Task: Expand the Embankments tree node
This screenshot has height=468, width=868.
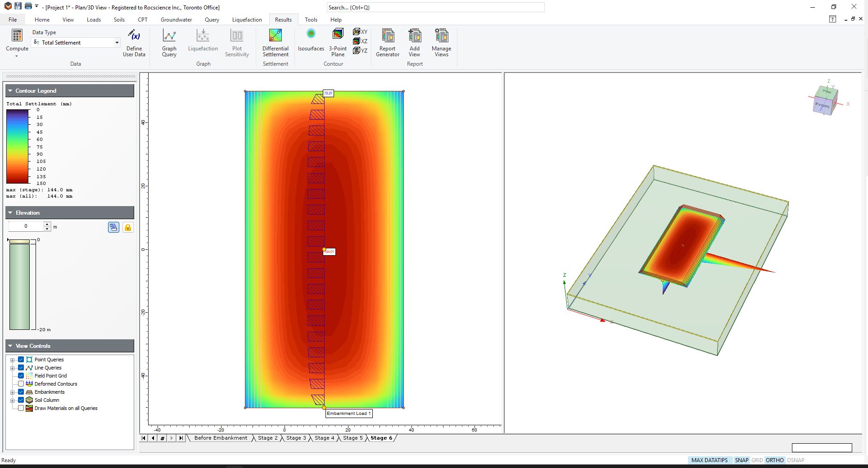Action: (x=13, y=392)
